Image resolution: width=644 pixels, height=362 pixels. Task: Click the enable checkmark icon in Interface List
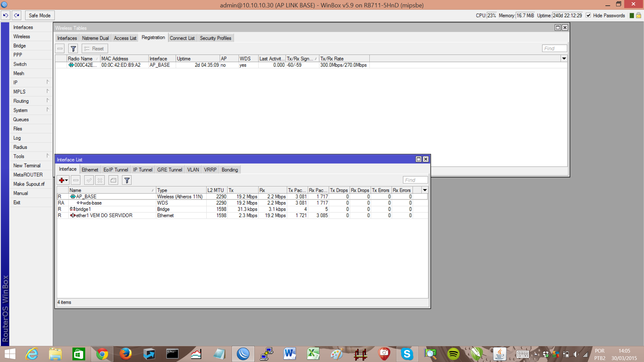pos(89,180)
